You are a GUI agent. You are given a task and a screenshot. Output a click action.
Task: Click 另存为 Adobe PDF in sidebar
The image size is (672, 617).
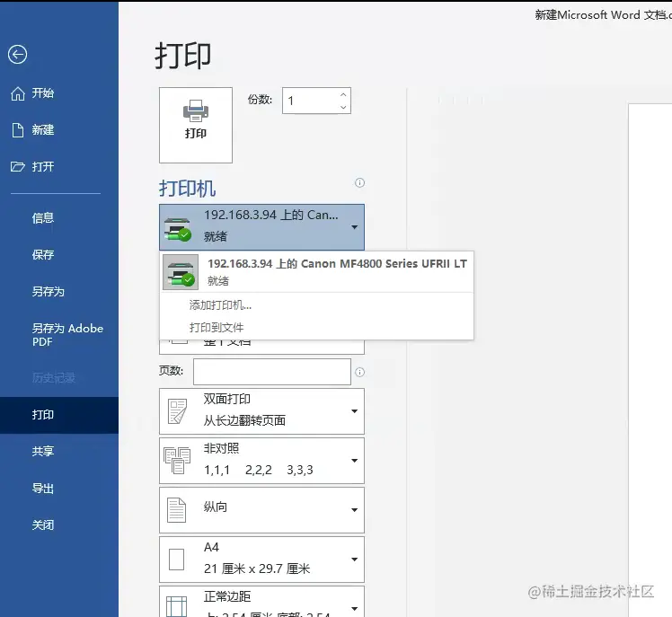[x=67, y=335]
